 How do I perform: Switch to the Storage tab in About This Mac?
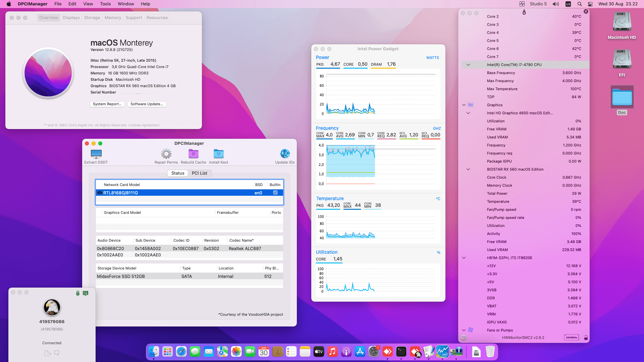pos(92,18)
